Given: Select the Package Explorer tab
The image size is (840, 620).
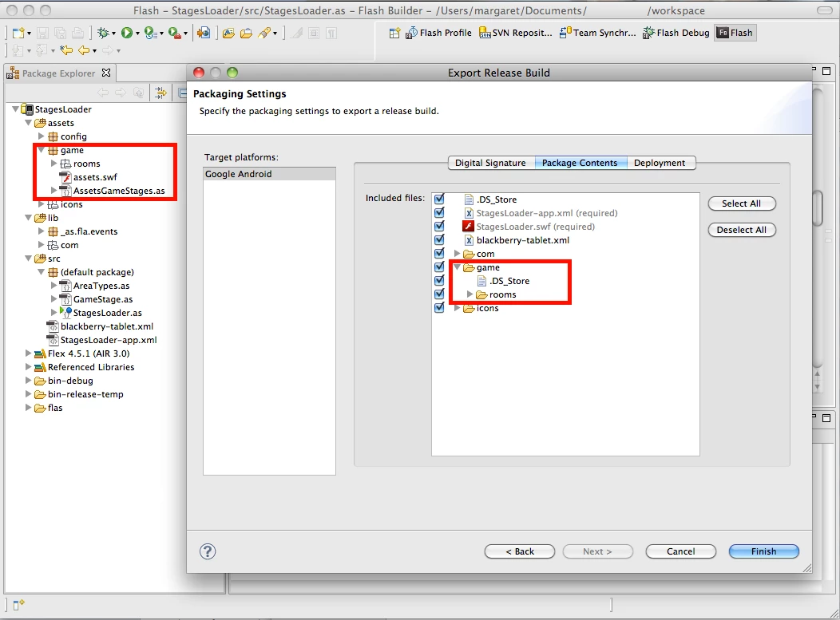Looking at the screenshot, I should (59, 73).
